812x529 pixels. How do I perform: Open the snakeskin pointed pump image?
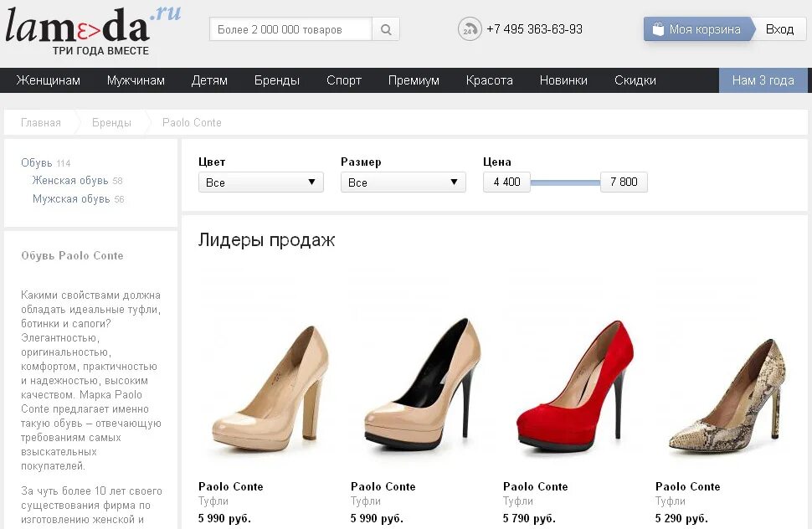click(727, 398)
